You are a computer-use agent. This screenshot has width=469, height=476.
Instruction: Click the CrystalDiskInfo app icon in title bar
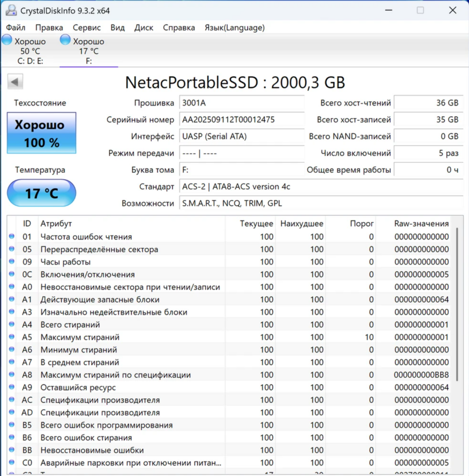(x=11, y=10)
